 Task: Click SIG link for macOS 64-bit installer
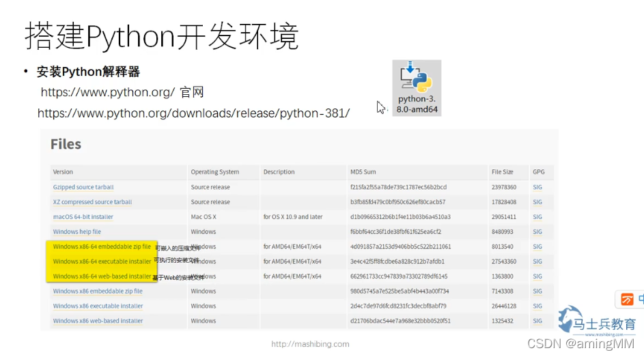537,216
